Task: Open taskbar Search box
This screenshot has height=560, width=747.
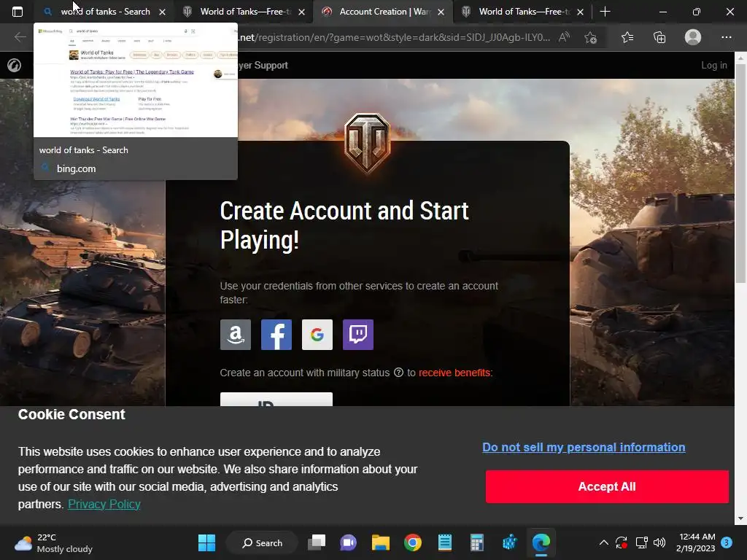Action: 262,542
